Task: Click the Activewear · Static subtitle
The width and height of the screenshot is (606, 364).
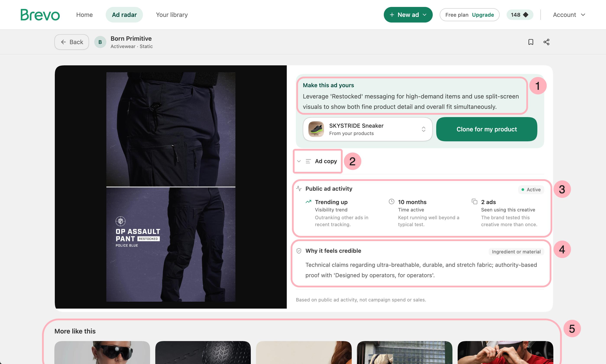Action: pyautogui.click(x=131, y=46)
